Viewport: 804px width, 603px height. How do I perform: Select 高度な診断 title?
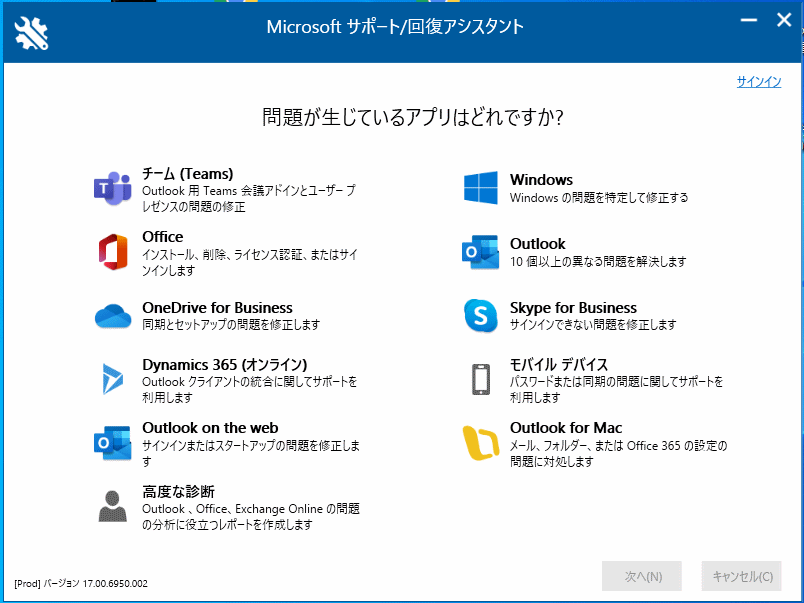click(178, 492)
